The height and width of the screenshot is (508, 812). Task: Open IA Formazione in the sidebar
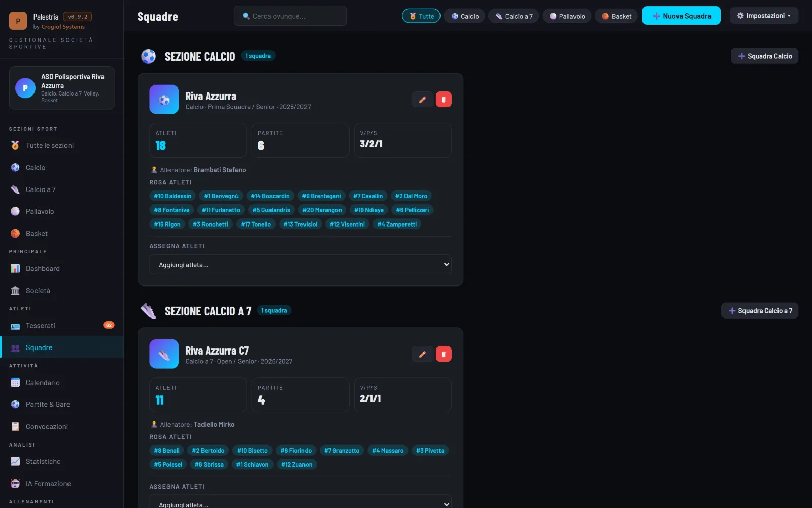pyautogui.click(x=62, y=484)
